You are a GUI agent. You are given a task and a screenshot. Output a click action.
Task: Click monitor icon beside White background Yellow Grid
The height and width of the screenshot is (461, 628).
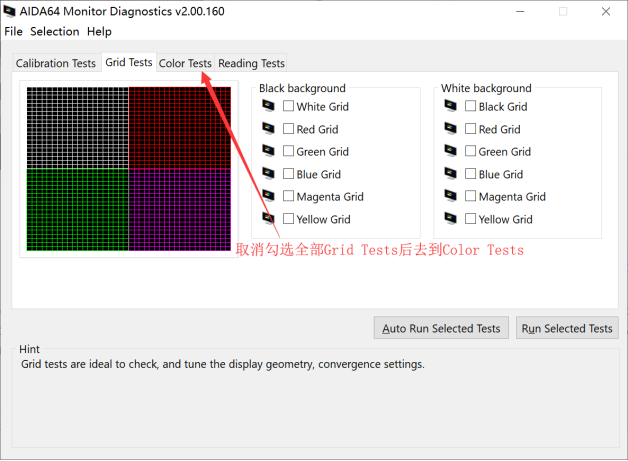[x=451, y=219]
